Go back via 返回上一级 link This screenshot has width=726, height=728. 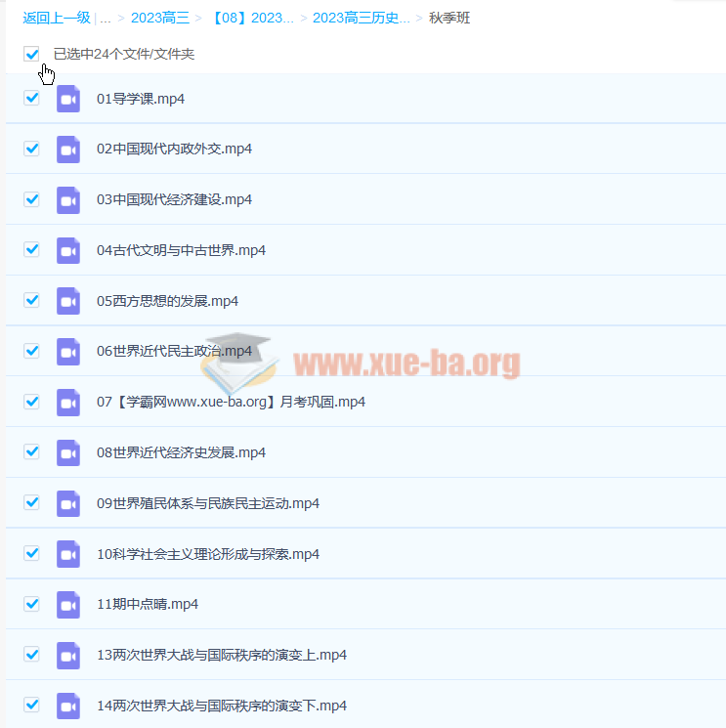click(x=56, y=18)
